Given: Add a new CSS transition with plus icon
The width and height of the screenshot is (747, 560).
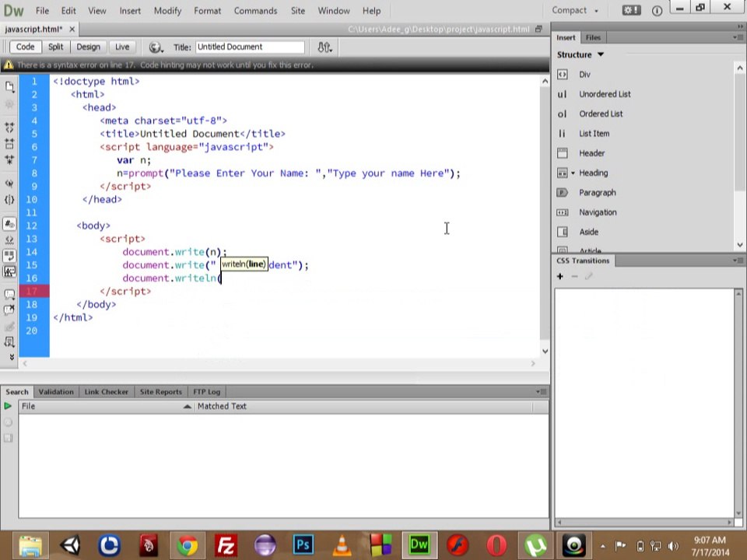Looking at the screenshot, I should pyautogui.click(x=560, y=276).
